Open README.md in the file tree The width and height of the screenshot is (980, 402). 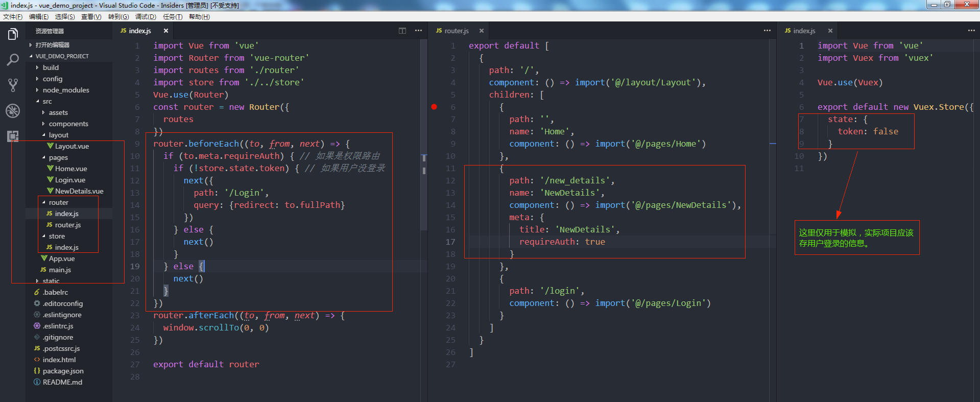(69, 382)
